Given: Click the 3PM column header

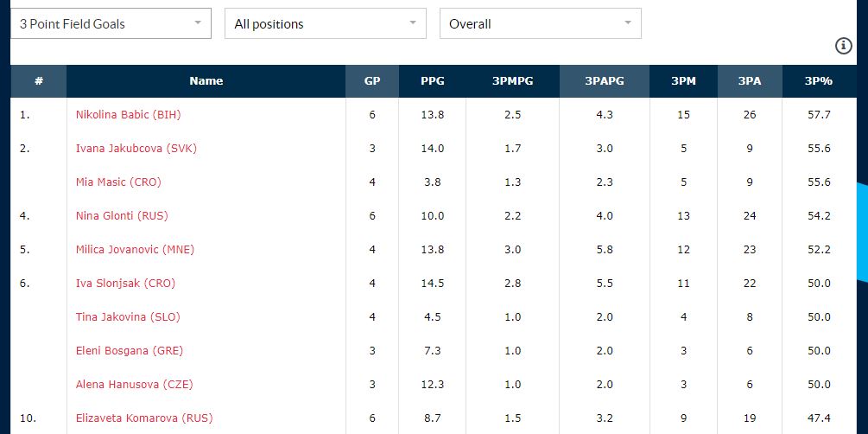Looking at the screenshot, I should 683,81.
